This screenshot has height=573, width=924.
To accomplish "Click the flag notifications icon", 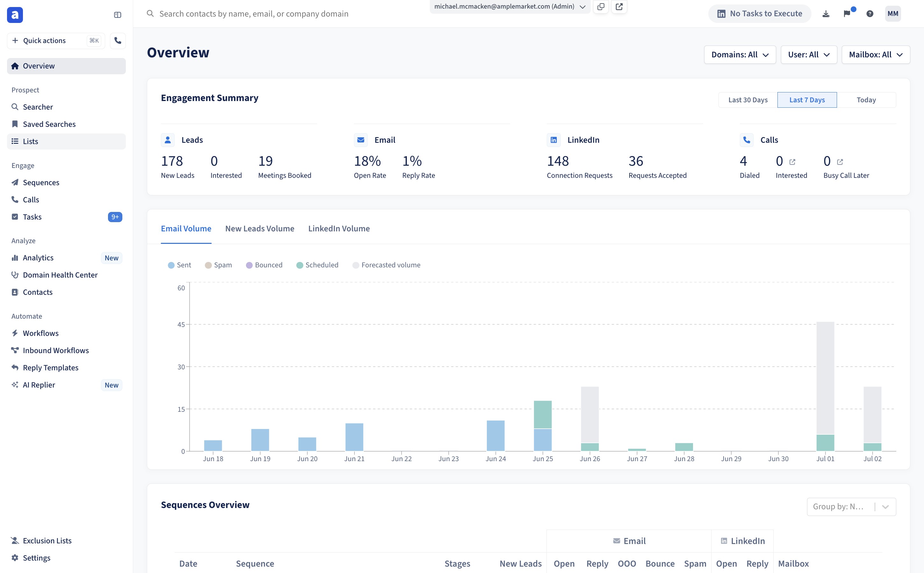I will coord(847,14).
